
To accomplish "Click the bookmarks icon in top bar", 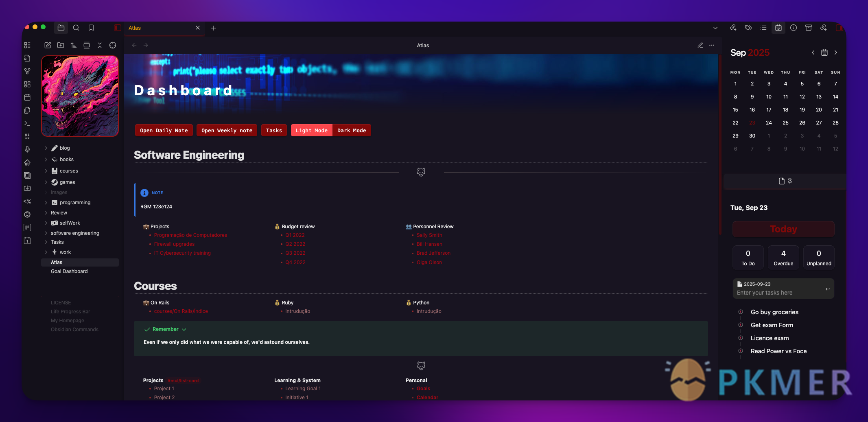I will [91, 28].
